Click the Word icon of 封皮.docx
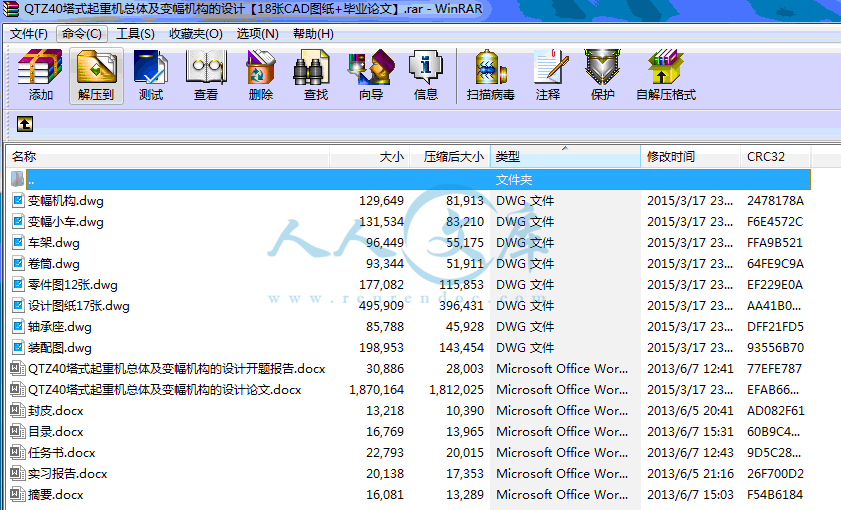This screenshot has width=841, height=510. point(18,411)
